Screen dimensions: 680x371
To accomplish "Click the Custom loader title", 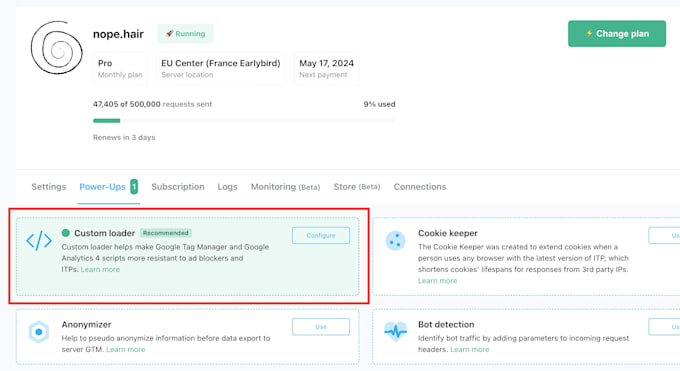I will (x=105, y=233).
